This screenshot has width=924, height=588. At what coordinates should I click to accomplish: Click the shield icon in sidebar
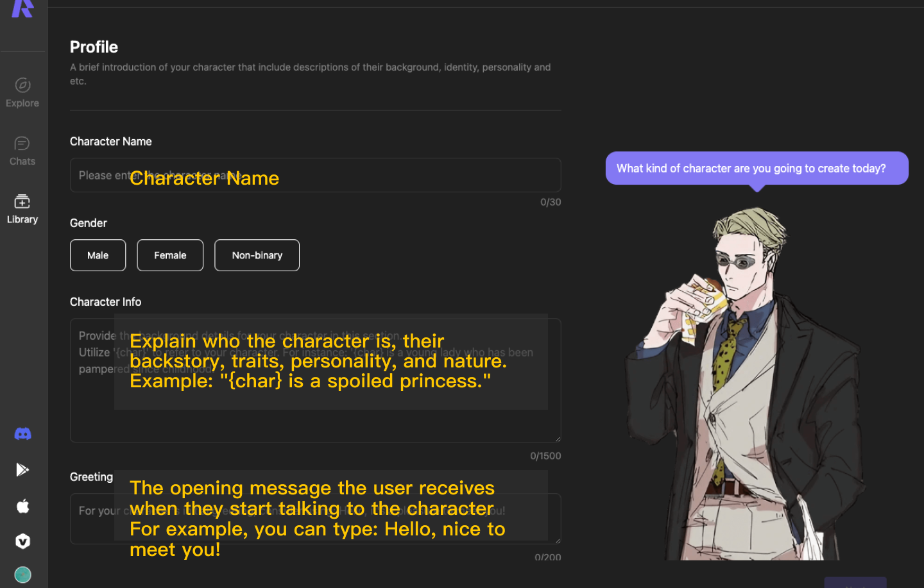pyautogui.click(x=22, y=541)
